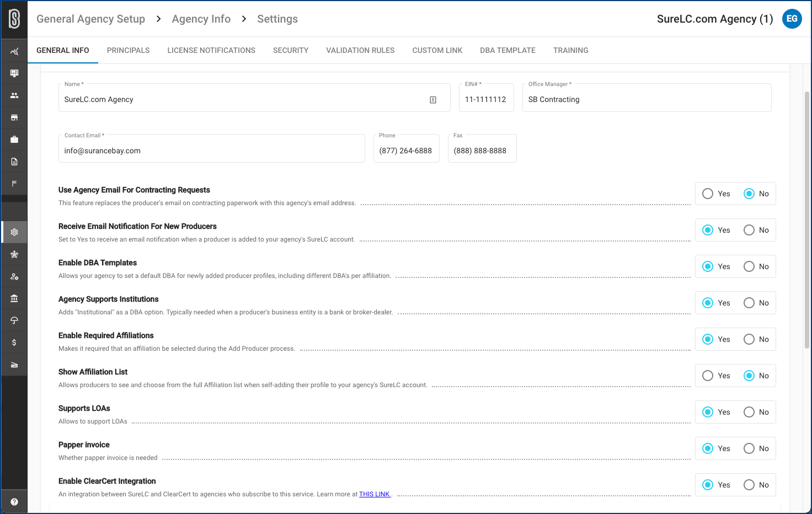Viewport: 812px width, 514px height.
Task: Select the gear settings sidebar icon
Action: click(14, 232)
